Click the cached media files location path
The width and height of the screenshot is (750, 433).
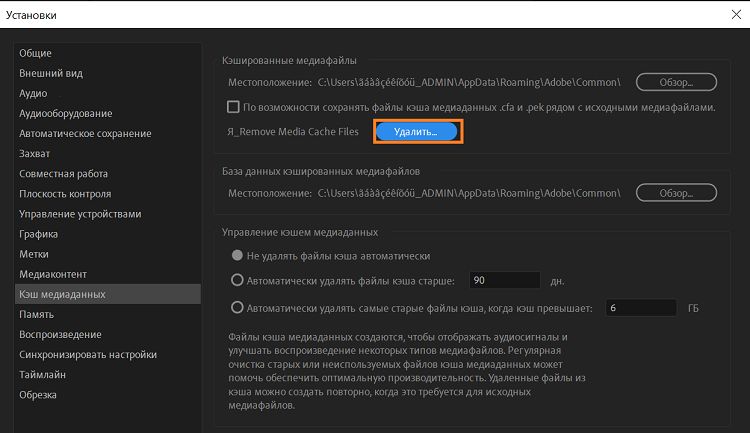[x=469, y=82]
